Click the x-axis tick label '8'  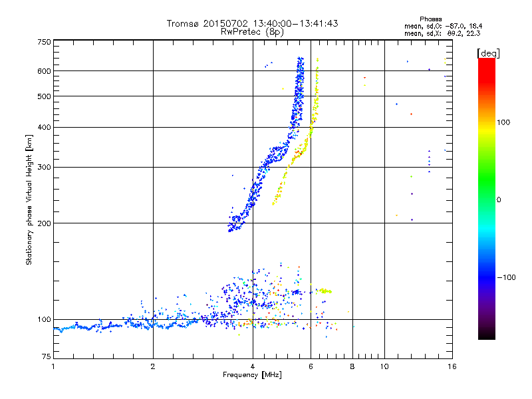[352, 366]
